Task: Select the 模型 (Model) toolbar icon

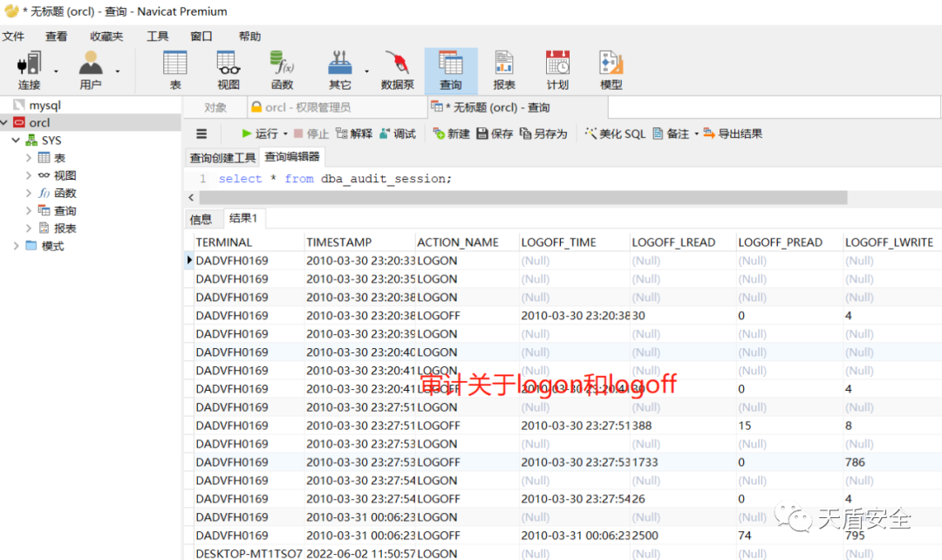Action: 611,70
